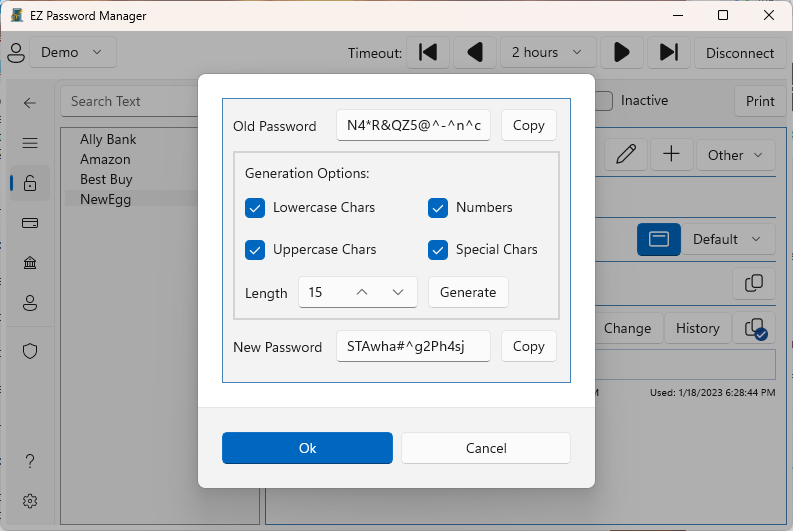Click the Generate button
The image size is (793, 531).
(x=468, y=292)
